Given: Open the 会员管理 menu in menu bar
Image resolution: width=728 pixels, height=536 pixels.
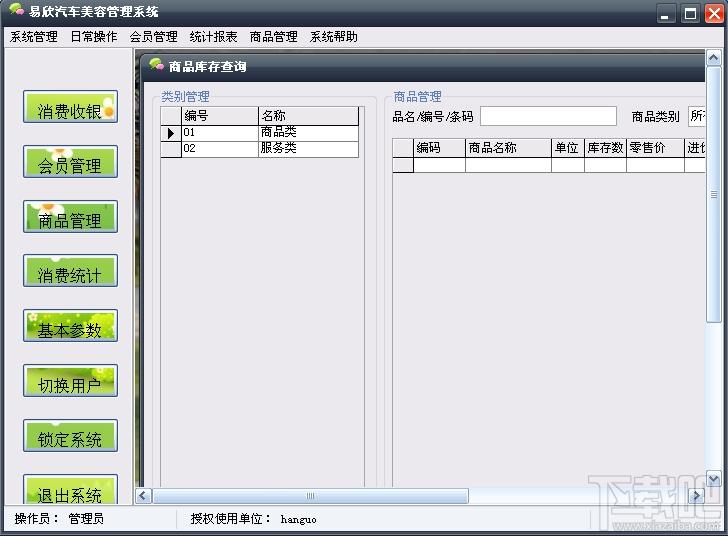Looking at the screenshot, I should [153, 37].
